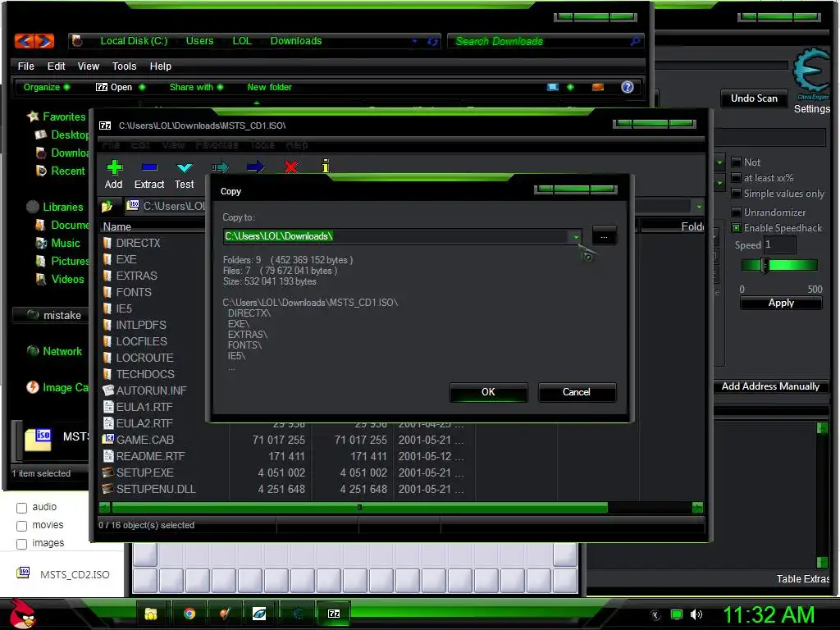This screenshot has width=840, height=630.
Task: Disable the Enable Speedhack checkbox
Action: click(x=736, y=228)
